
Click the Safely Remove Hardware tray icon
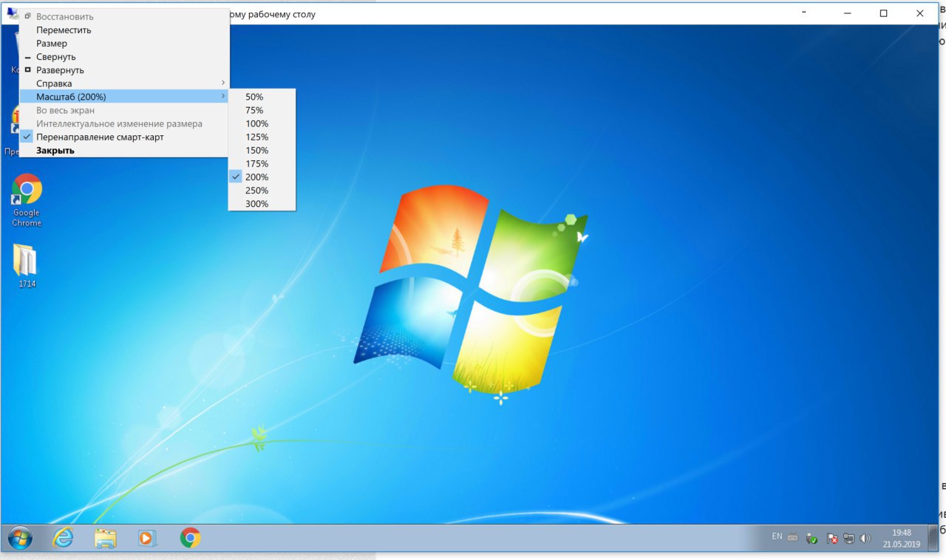[x=811, y=539]
